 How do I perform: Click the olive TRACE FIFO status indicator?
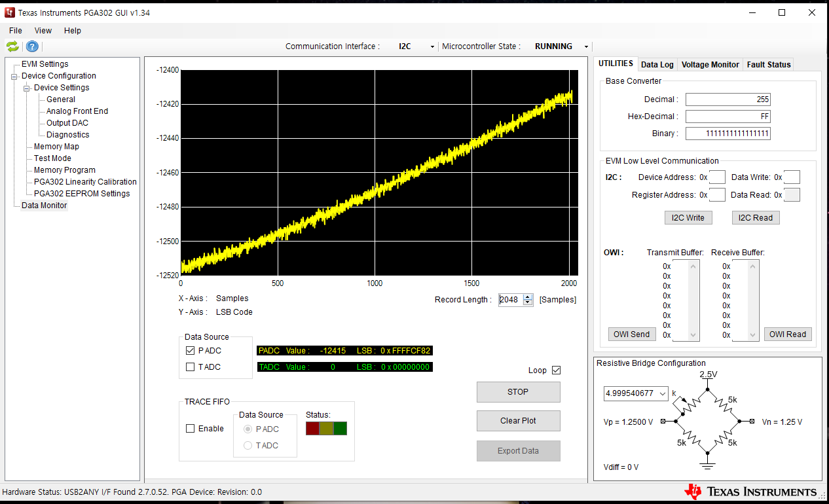326,428
